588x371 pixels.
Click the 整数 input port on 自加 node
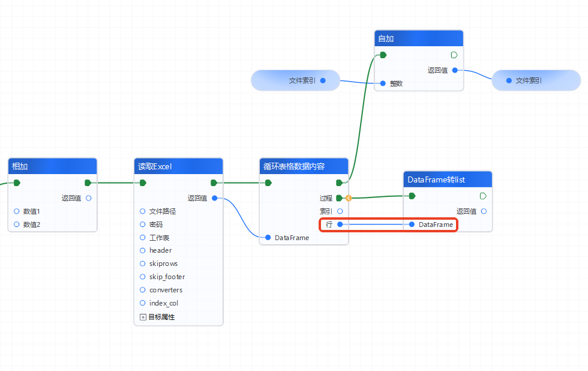383,83
